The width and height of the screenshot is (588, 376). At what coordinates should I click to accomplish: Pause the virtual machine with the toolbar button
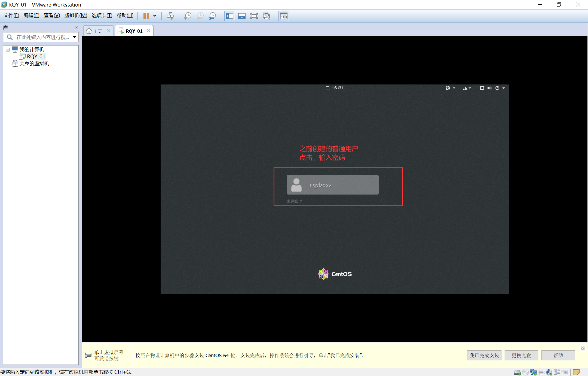coord(146,16)
